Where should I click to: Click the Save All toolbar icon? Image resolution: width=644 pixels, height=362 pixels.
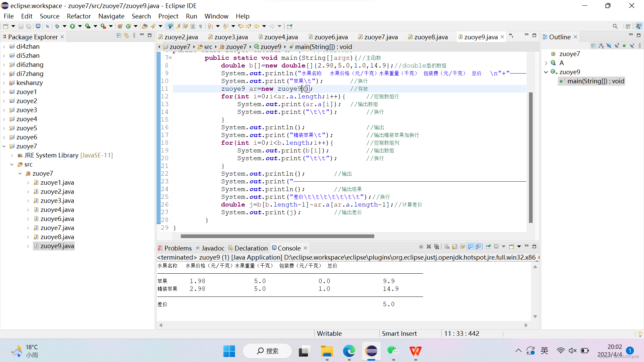pyautogui.click(x=29, y=26)
